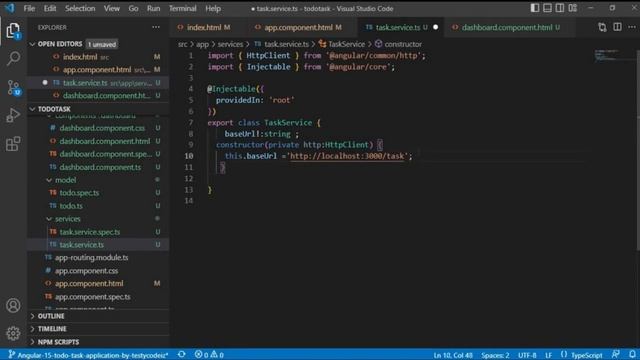Click unsaved dot on task.service.ts tab

click(x=436, y=27)
